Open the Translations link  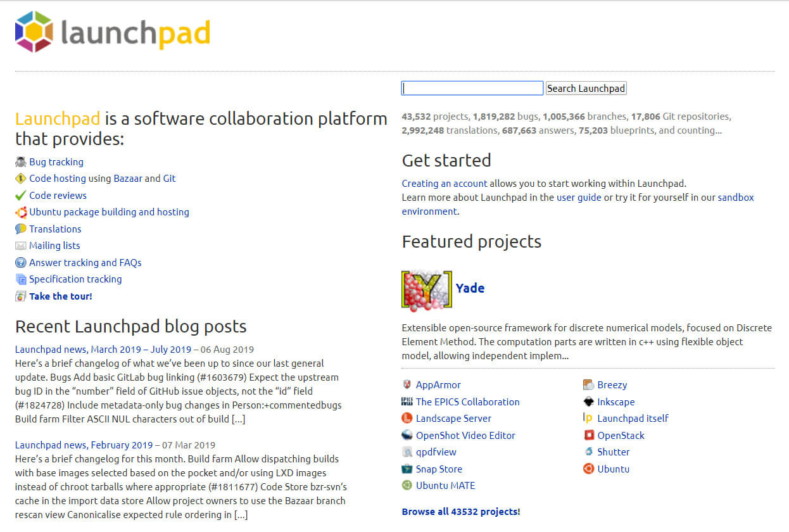(x=55, y=229)
